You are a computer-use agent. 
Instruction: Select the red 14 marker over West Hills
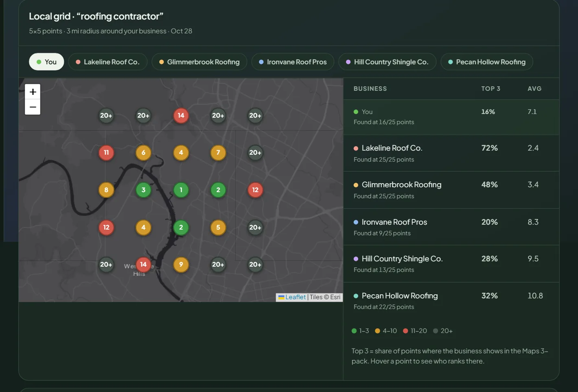pos(143,265)
